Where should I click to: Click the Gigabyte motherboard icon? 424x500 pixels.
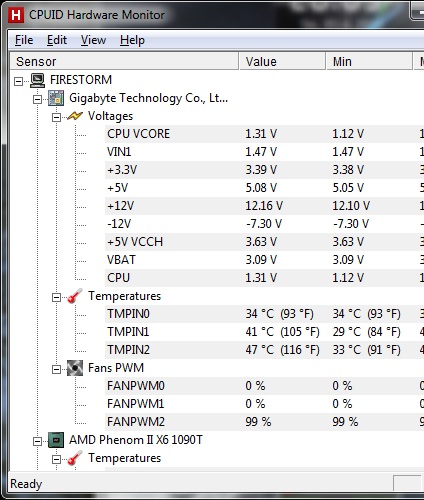click(x=56, y=98)
